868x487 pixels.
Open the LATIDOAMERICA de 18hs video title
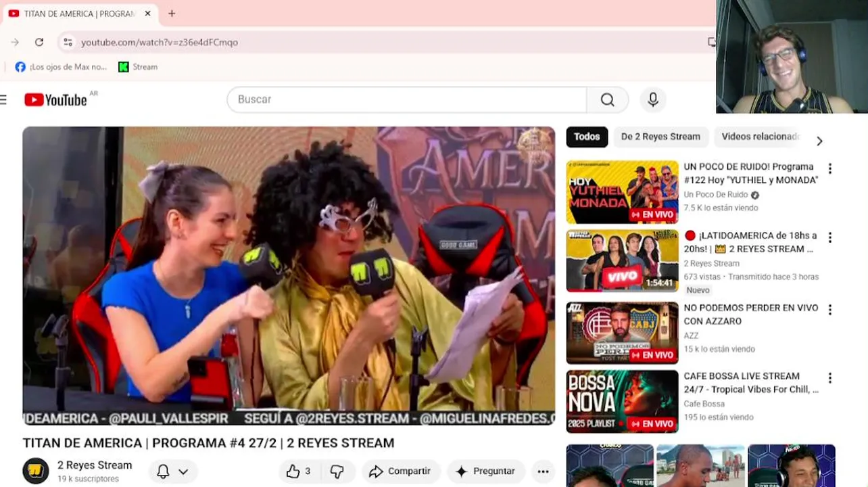(750, 242)
